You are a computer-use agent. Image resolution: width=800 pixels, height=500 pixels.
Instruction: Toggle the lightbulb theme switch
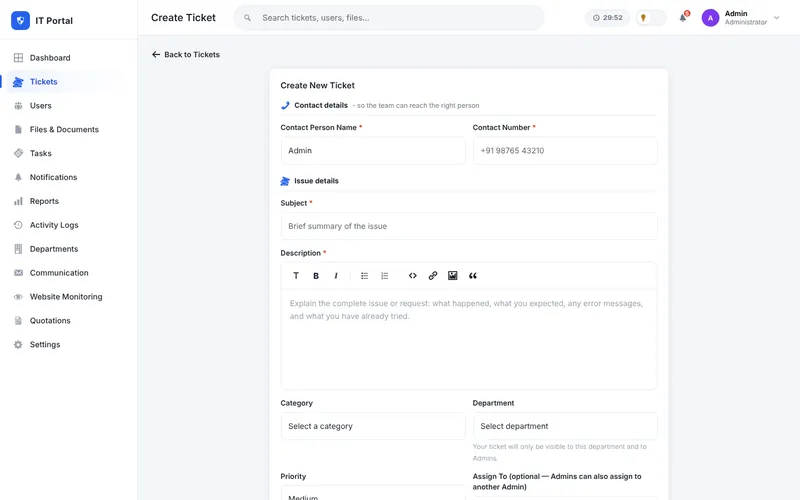click(651, 18)
